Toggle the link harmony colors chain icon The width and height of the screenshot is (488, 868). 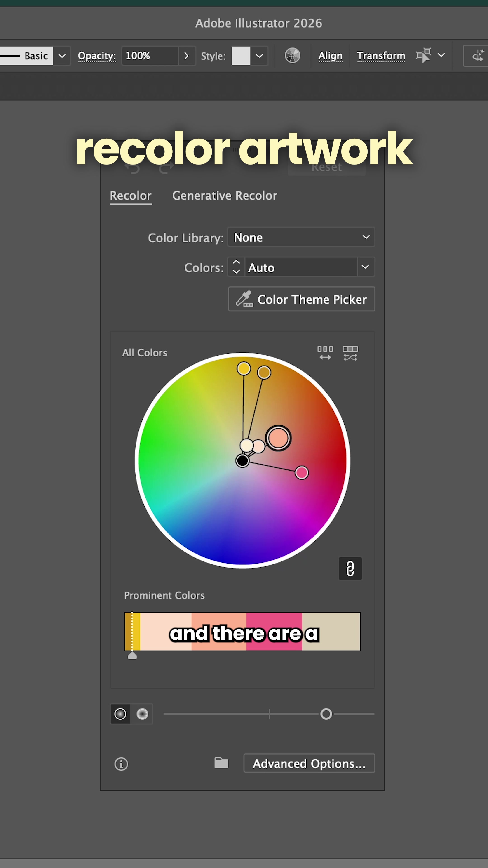350,568
